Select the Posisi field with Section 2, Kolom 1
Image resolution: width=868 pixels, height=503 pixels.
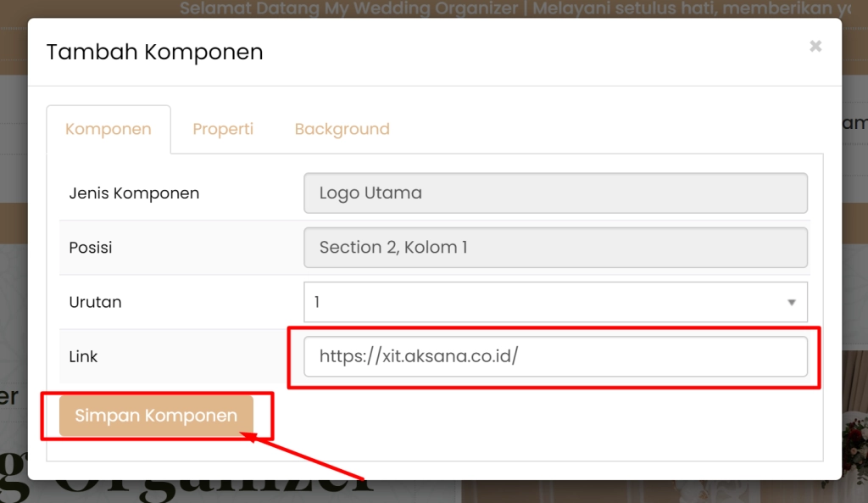pyautogui.click(x=555, y=248)
